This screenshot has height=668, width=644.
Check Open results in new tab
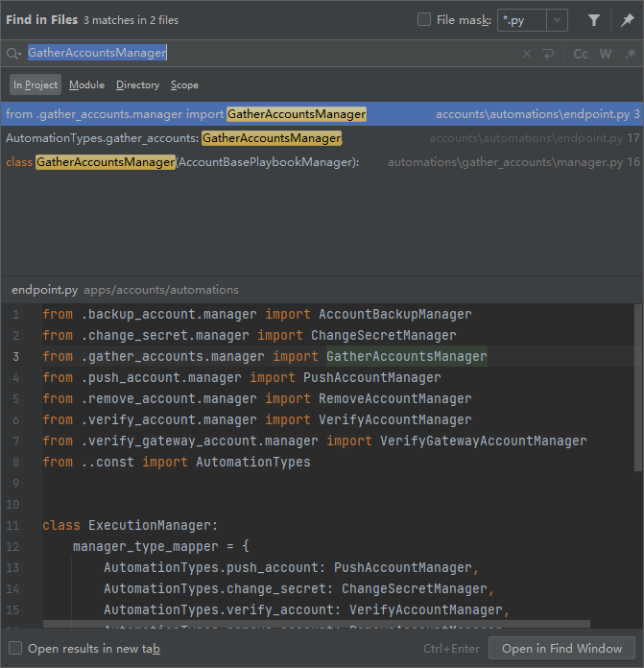point(15,649)
